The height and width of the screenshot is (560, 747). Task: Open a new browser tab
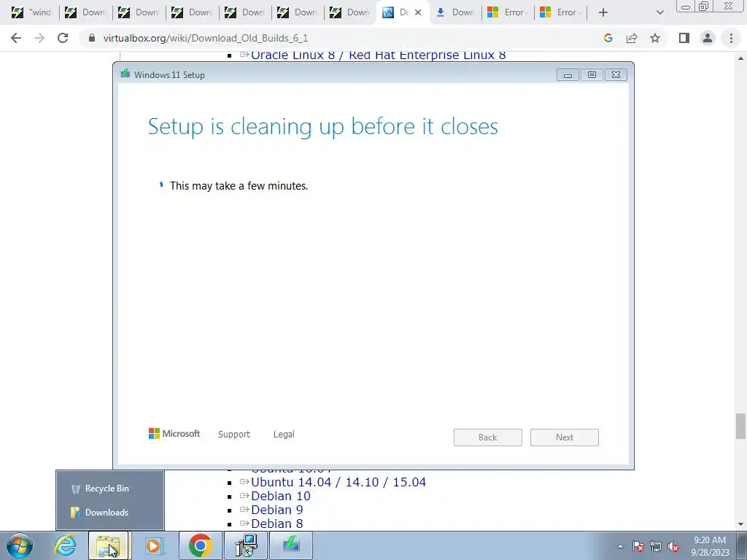603,12
